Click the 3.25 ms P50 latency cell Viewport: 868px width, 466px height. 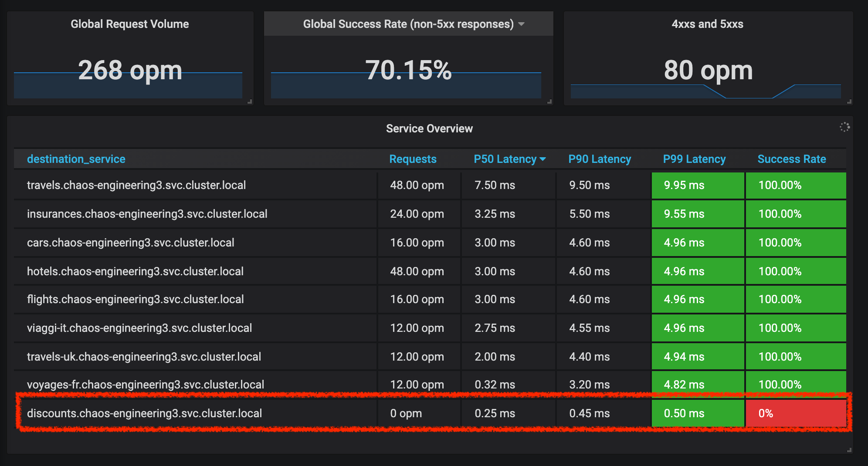point(509,214)
